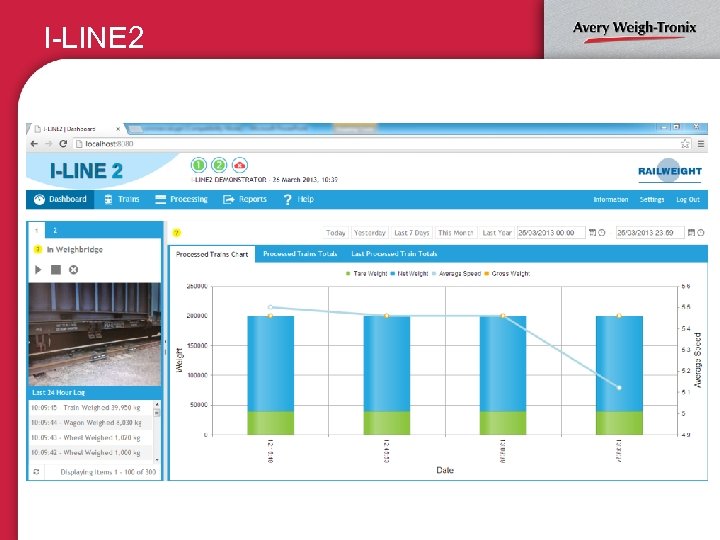Filter the chart by Last Year

coord(497,233)
